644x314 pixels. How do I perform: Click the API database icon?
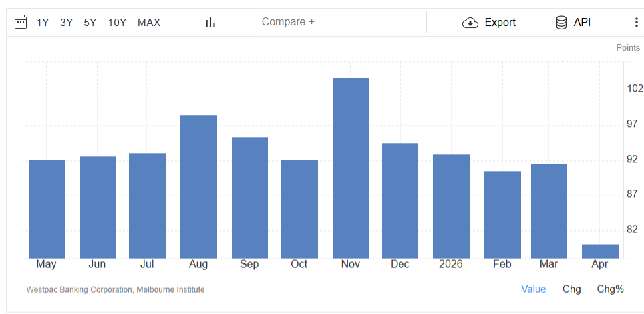tap(562, 23)
